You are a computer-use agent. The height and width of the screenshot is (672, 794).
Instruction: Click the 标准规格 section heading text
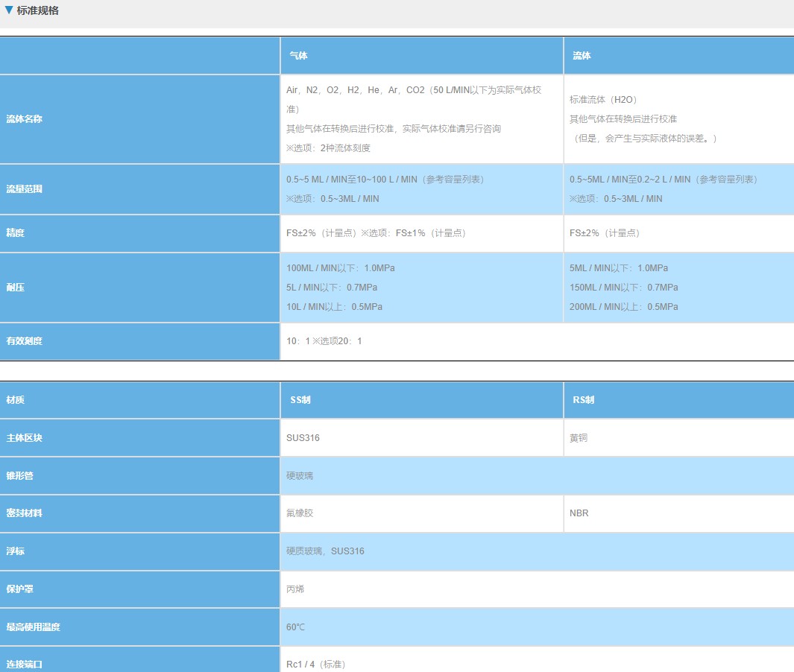pos(38,10)
